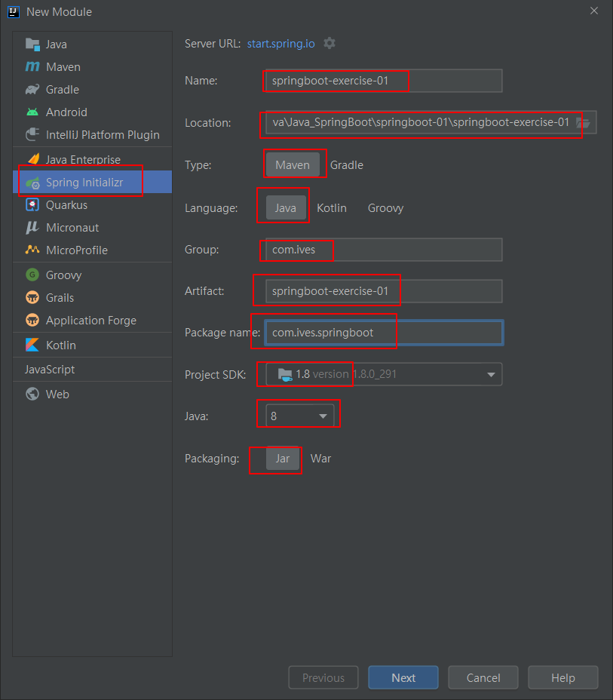Click the Next button

coord(403,677)
